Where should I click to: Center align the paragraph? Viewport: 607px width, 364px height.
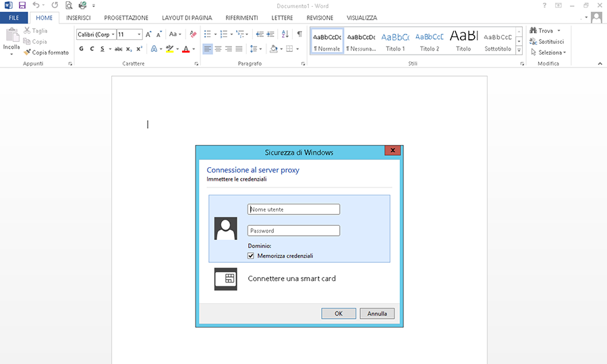click(x=219, y=49)
